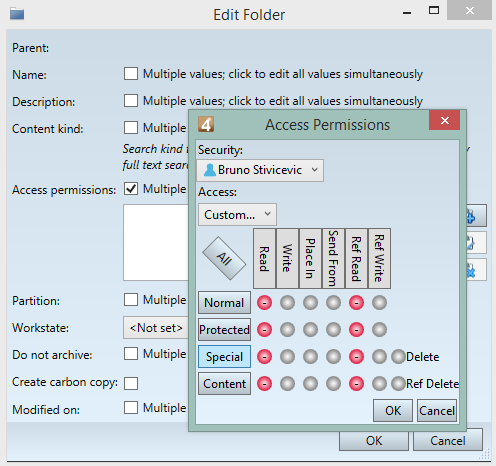496x466 pixels.
Task: Open the Security user dropdown
Action: [260, 170]
